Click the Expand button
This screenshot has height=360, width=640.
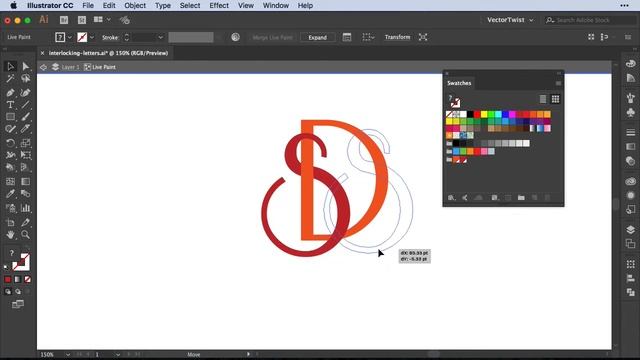coord(318,37)
